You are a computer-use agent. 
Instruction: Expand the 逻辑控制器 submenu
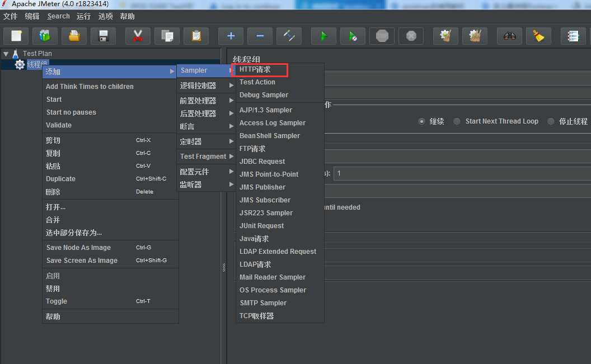206,86
